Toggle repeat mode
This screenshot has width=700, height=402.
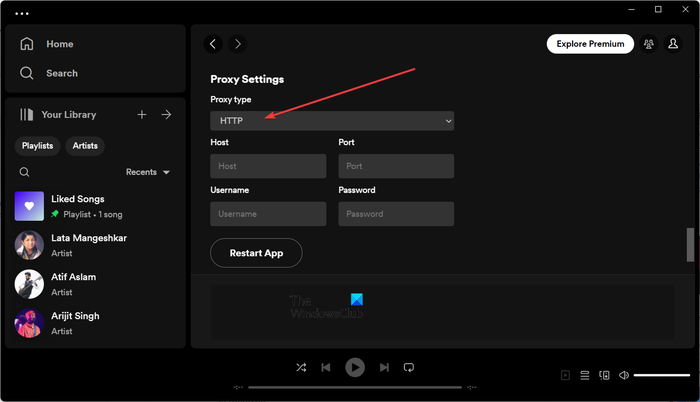click(x=409, y=368)
